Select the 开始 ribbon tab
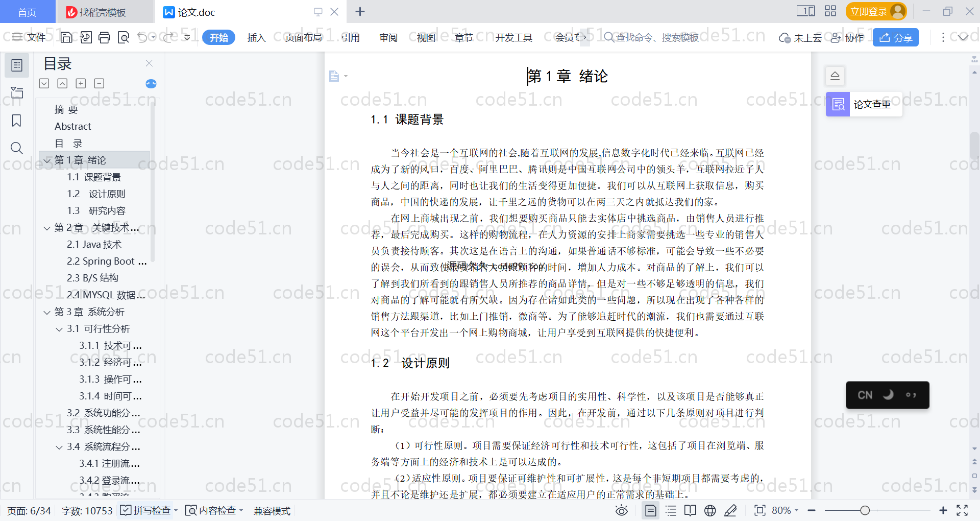 pyautogui.click(x=218, y=37)
